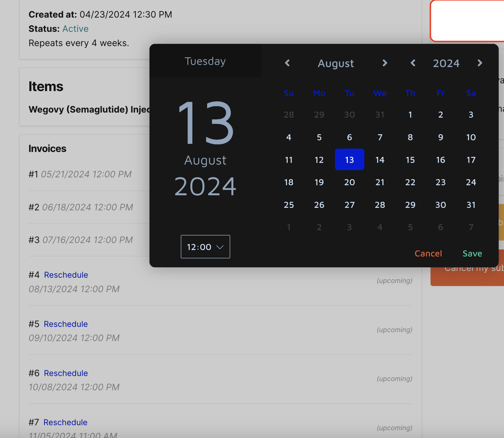Pick August 27 in the calendar
This screenshot has height=438, width=504.
pyautogui.click(x=349, y=205)
